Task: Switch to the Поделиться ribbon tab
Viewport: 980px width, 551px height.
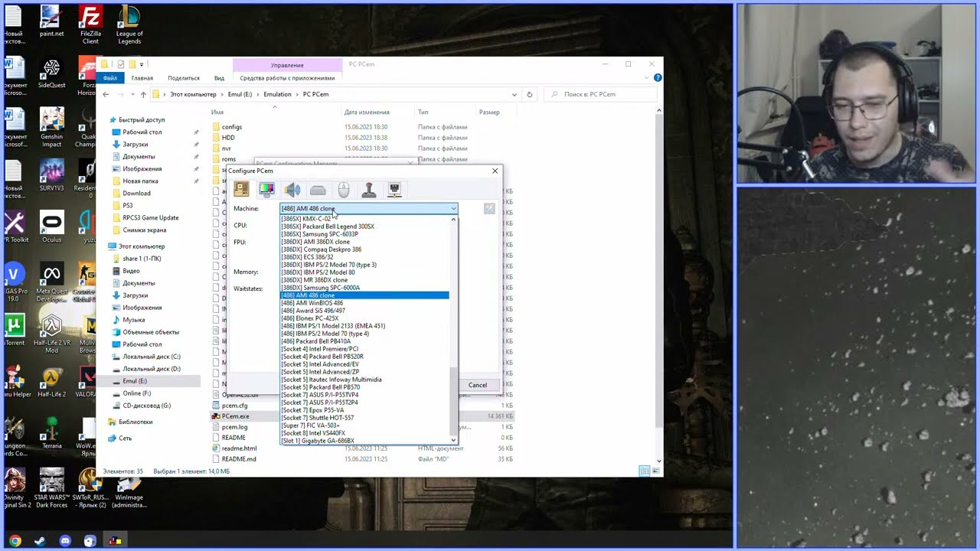Action: 184,78
